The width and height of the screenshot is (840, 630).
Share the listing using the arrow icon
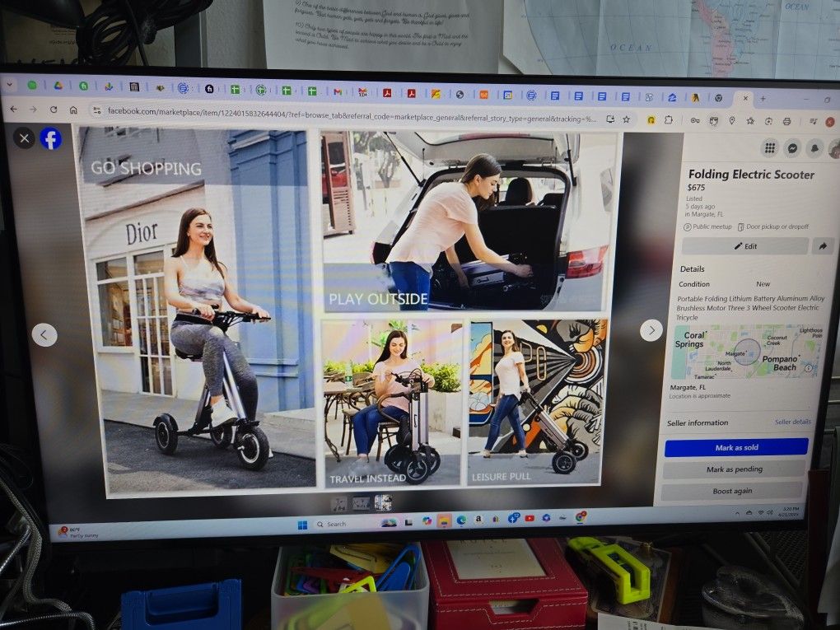coord(821,245)
